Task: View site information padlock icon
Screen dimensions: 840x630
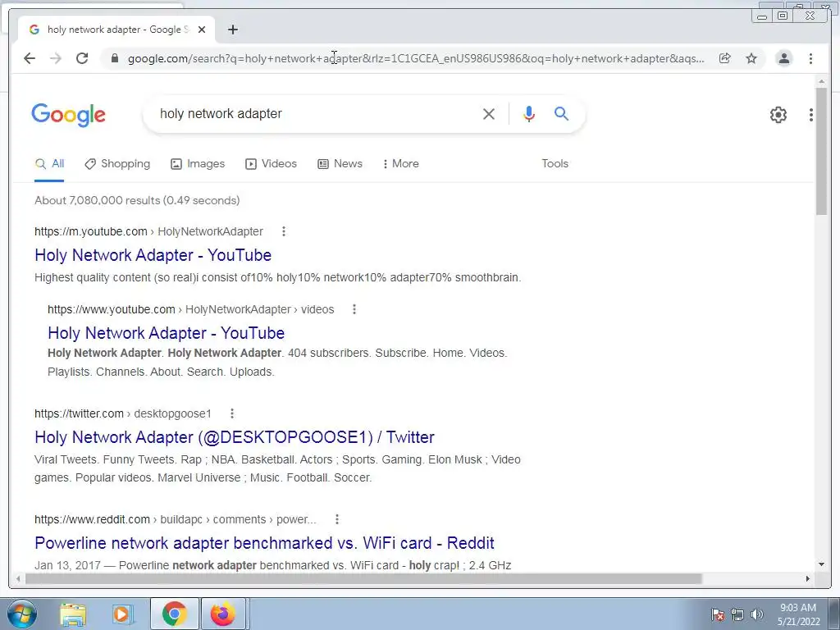Action: pos(115,58)
